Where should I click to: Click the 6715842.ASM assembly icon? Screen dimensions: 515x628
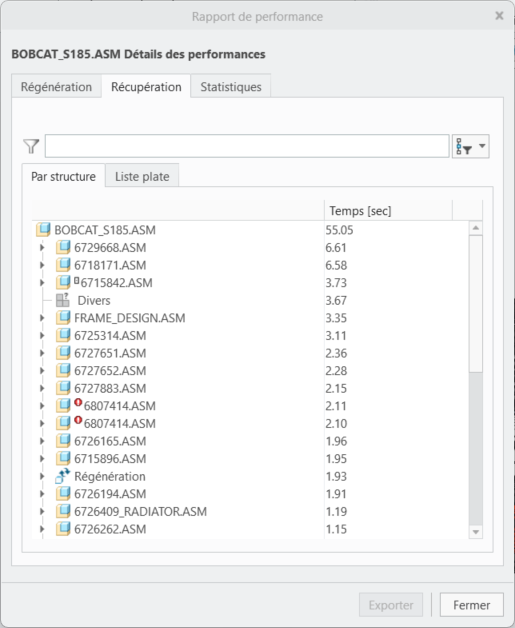click(x=63, y=283)
